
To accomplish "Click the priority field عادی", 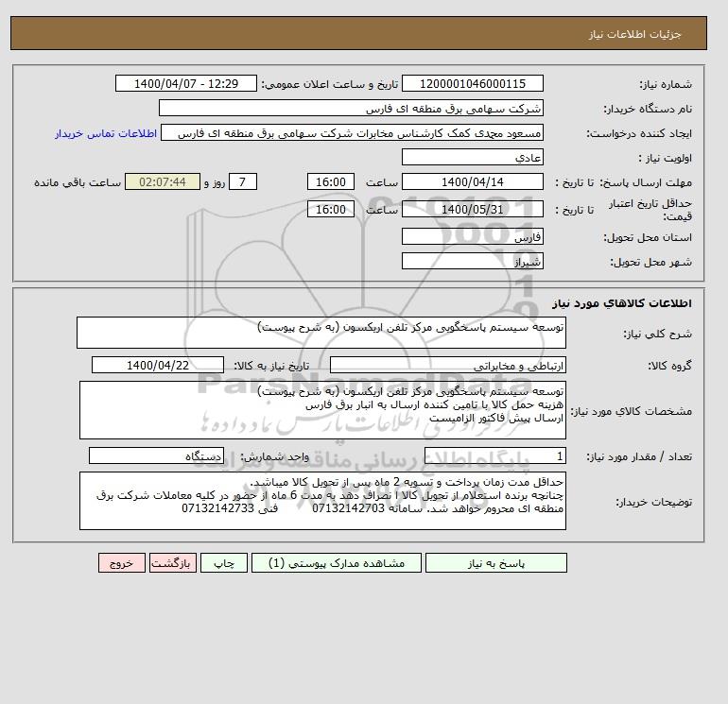I will 472,157.
